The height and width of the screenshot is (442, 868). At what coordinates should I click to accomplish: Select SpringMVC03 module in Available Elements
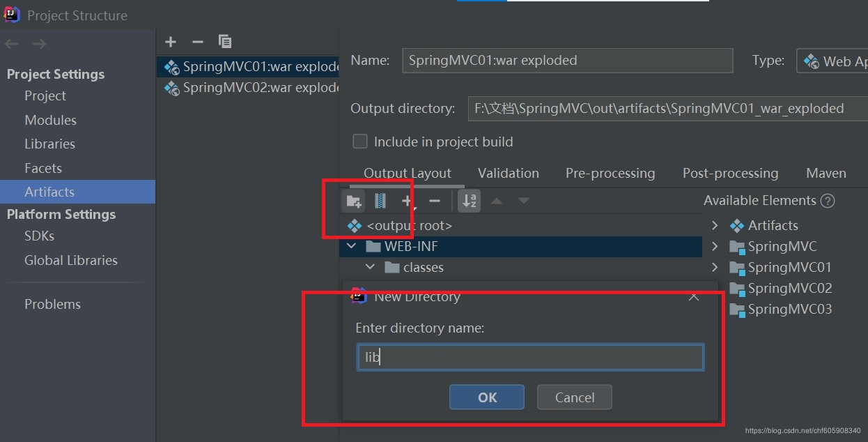pyautogui.click(x=780, y=309)
